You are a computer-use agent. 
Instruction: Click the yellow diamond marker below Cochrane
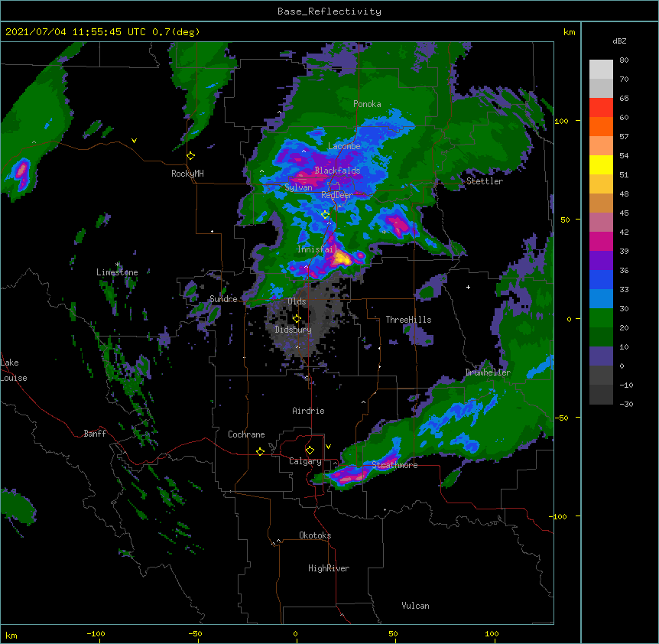[261, 451]
